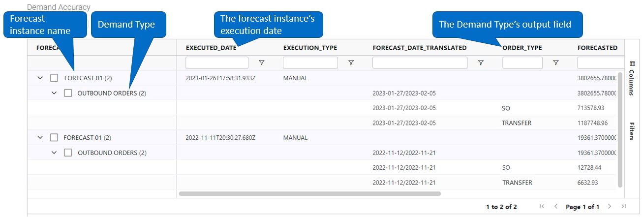The height and width of the screenshot is (220, 644).
Task: Open the Filters side panel tab
Action: (x=632, y=131)
